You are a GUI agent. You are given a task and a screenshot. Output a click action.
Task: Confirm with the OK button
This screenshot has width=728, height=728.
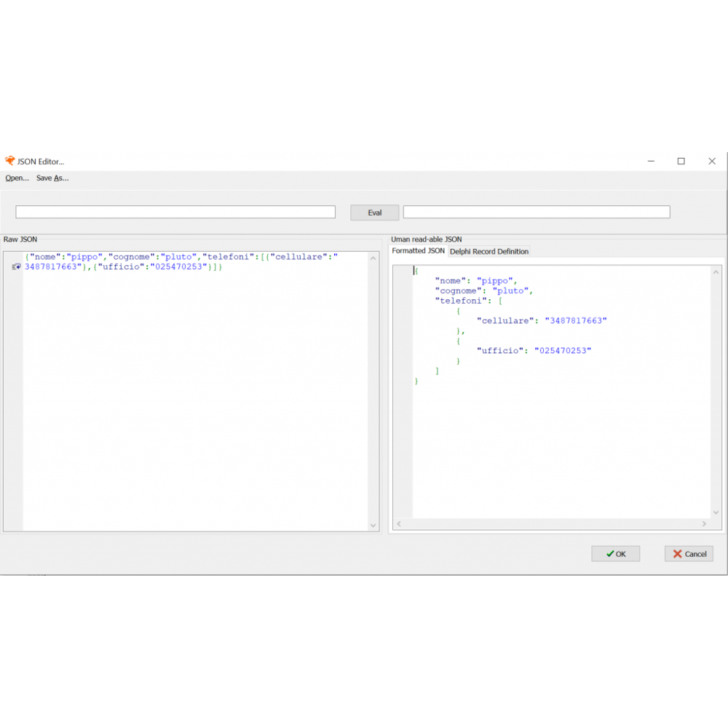(615, 554)
